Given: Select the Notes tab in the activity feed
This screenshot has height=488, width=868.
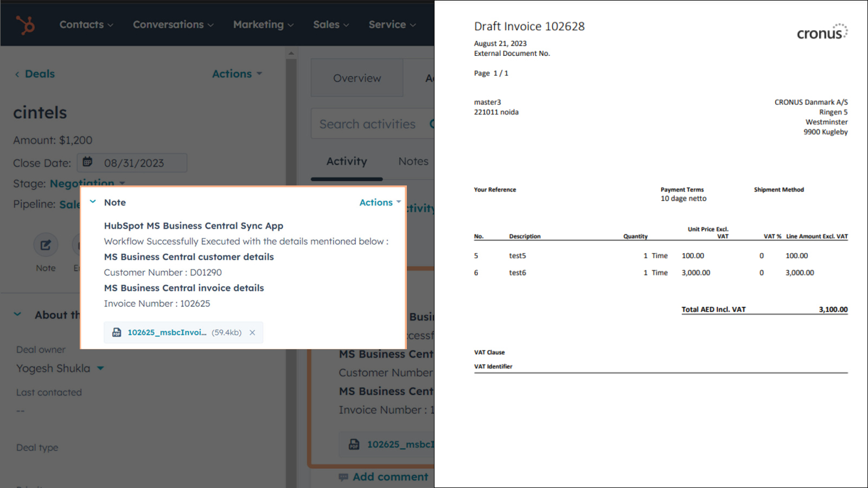Looking at the screenshot, I should point(413,161).
